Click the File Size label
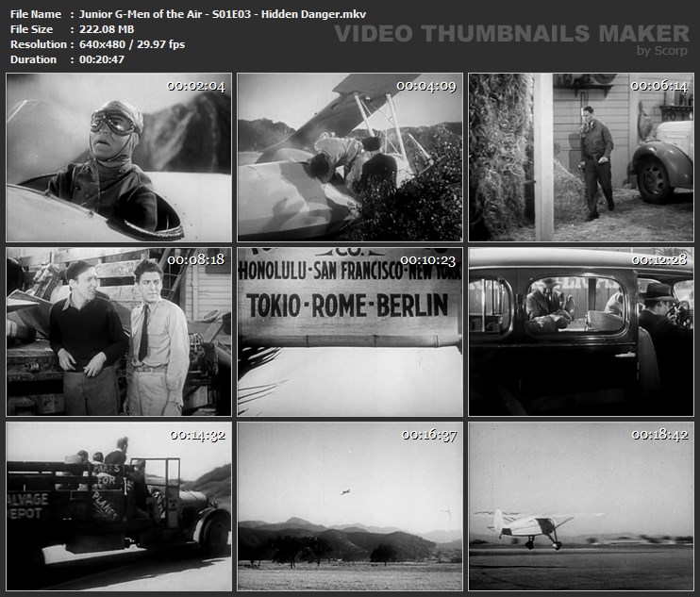 click(31, 29)
